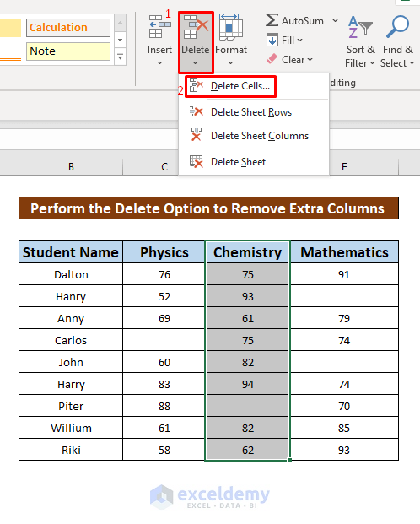
Task: Click the Delete Cells menu icon
Action: (197, 85)
